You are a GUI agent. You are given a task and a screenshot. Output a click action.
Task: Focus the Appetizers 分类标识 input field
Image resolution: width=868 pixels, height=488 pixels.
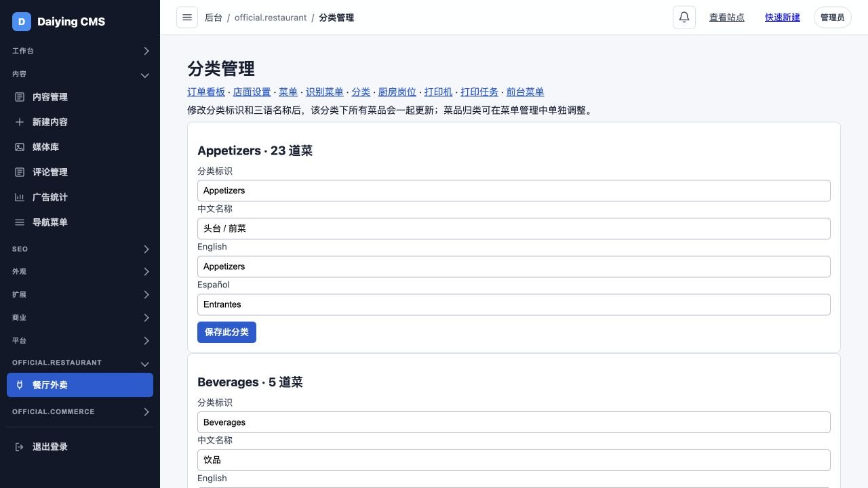[514, 190]
